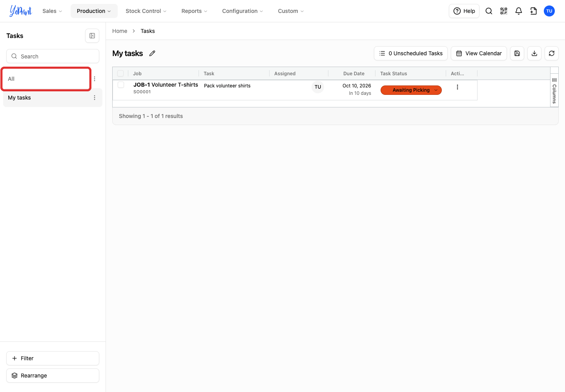
Task: Open more options for the My tasks view
Action: [x=95, y=98]
